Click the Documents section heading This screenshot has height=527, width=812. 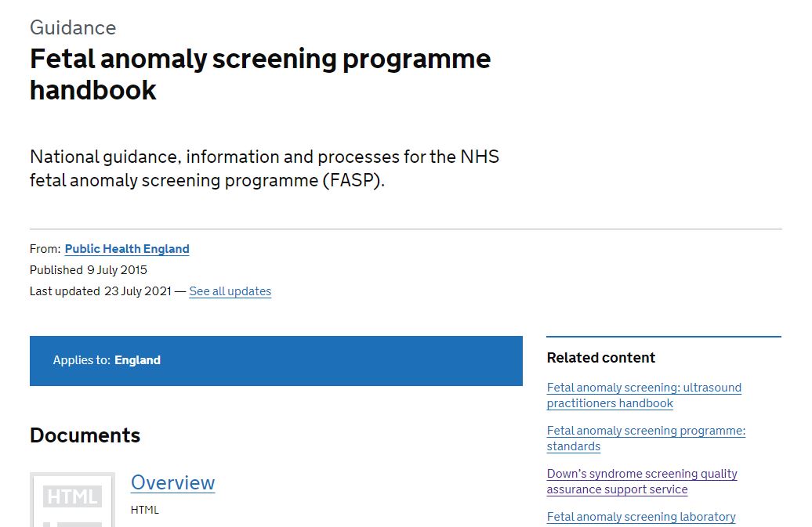[x=85, y=435]
